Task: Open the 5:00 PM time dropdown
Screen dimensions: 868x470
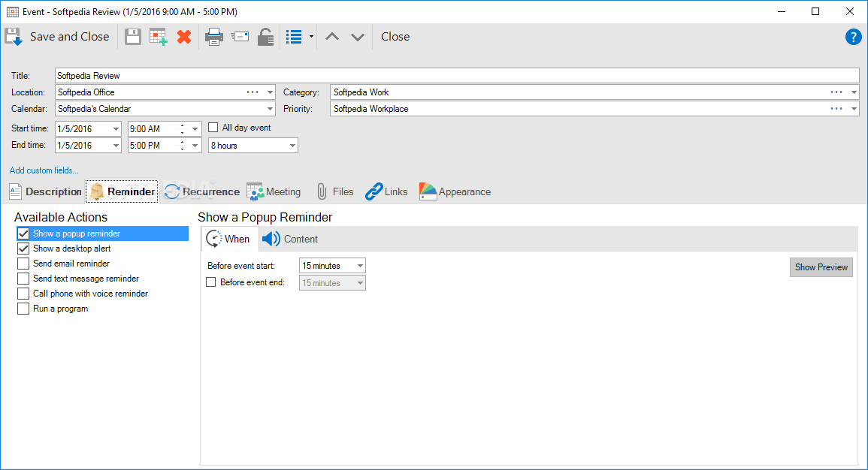Action: (195, 146)
